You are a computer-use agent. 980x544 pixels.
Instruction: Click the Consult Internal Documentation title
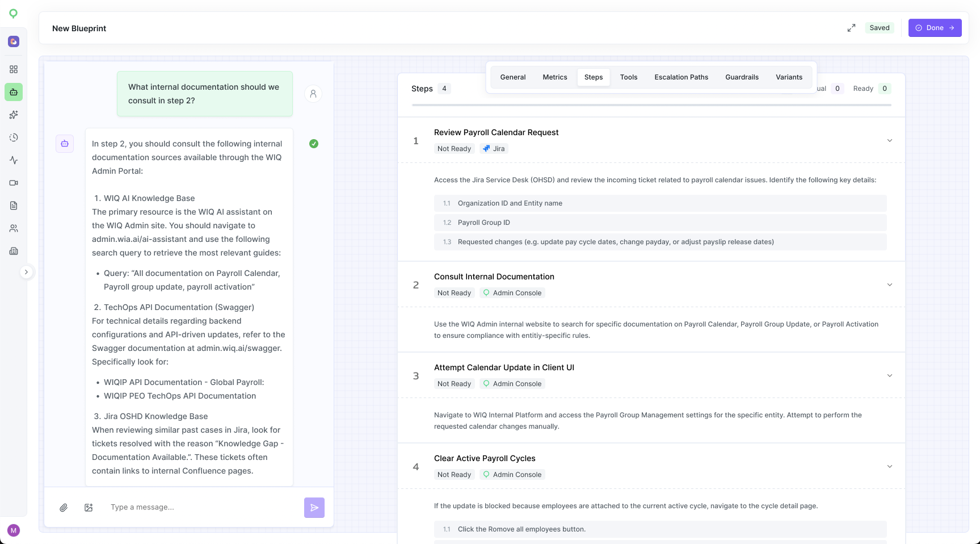[x=494, y=277]
